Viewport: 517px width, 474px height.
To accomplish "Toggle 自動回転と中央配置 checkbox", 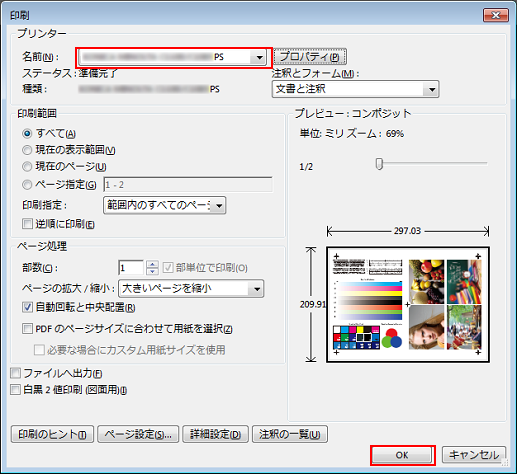I will [27, 307].
